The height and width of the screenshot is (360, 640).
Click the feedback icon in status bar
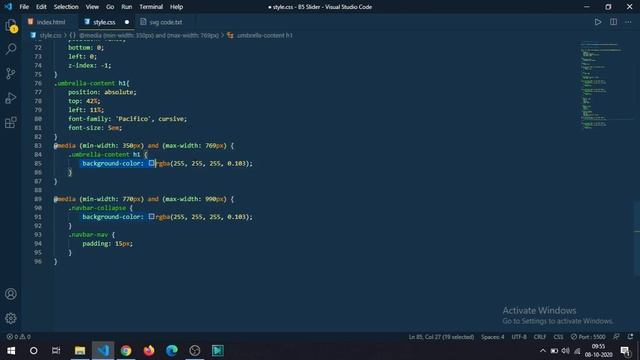pos(616,337)
